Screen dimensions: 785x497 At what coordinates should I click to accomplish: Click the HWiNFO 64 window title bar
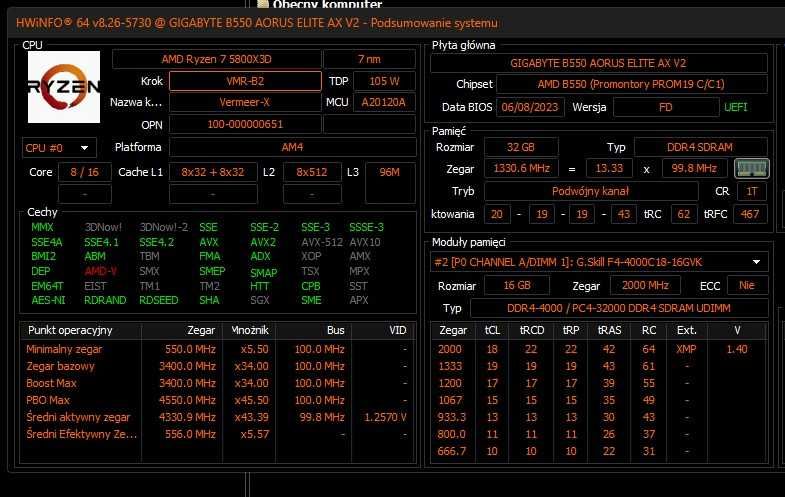coord(396,23)
